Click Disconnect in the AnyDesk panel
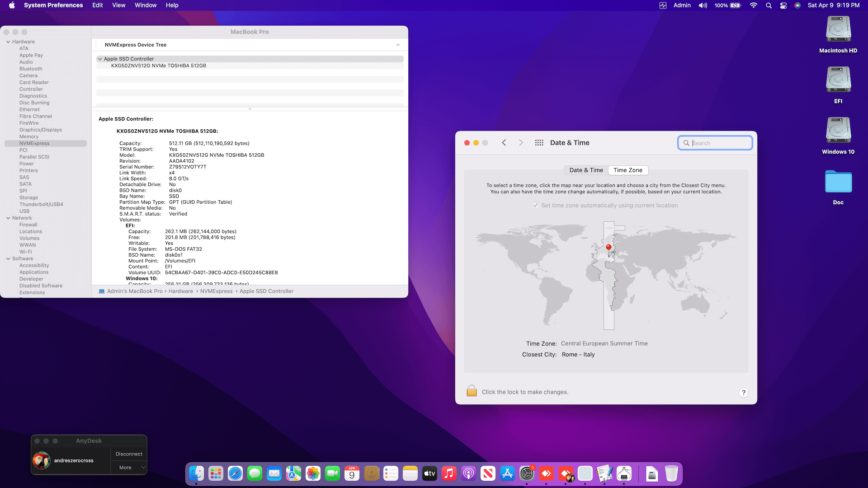 [x=129, y=454]
